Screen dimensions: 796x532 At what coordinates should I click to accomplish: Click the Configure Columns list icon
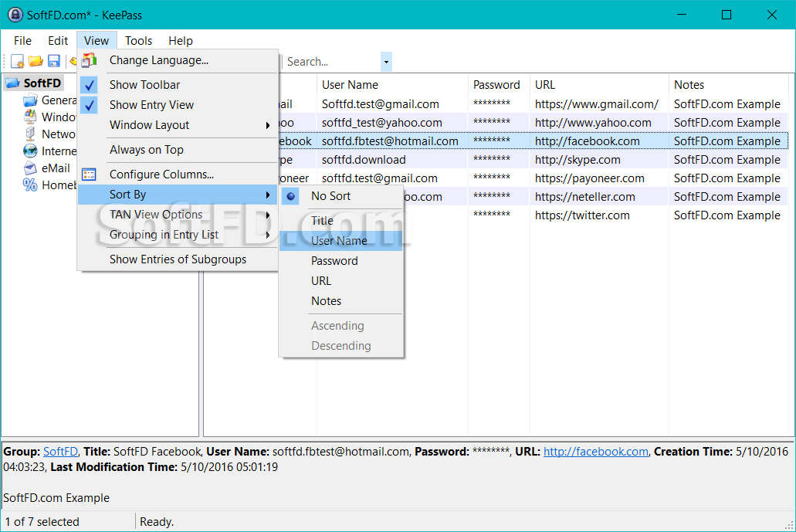point(89,175)
